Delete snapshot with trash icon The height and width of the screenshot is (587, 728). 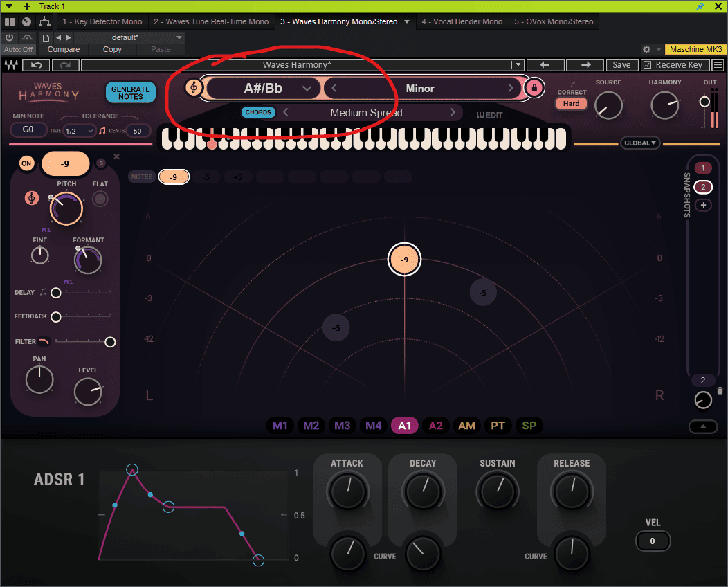click(720, 390)
